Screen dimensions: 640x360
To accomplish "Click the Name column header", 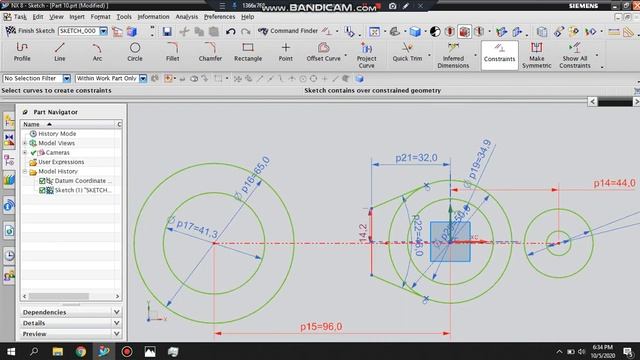I will point(68,124).
